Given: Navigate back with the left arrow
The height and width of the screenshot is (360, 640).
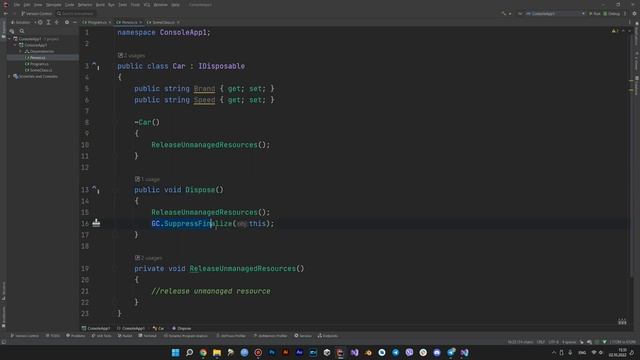Looking at the screenshot, I should [6, 13].
